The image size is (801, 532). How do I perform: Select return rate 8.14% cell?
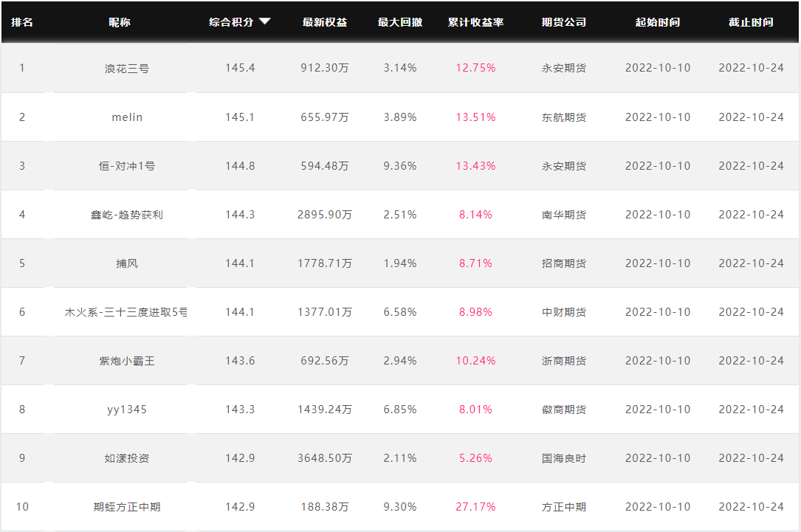[x=475, y=215]
